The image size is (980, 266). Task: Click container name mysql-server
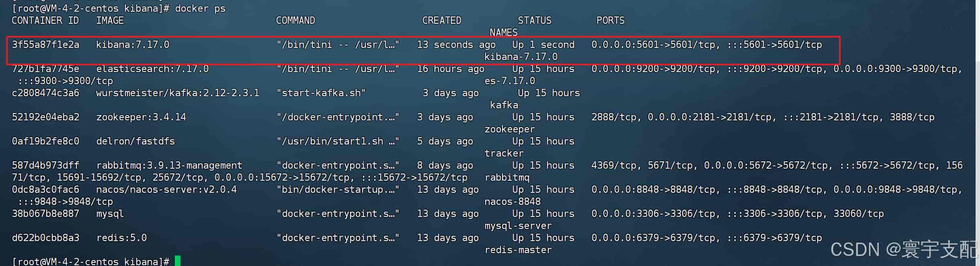[518, 226]
